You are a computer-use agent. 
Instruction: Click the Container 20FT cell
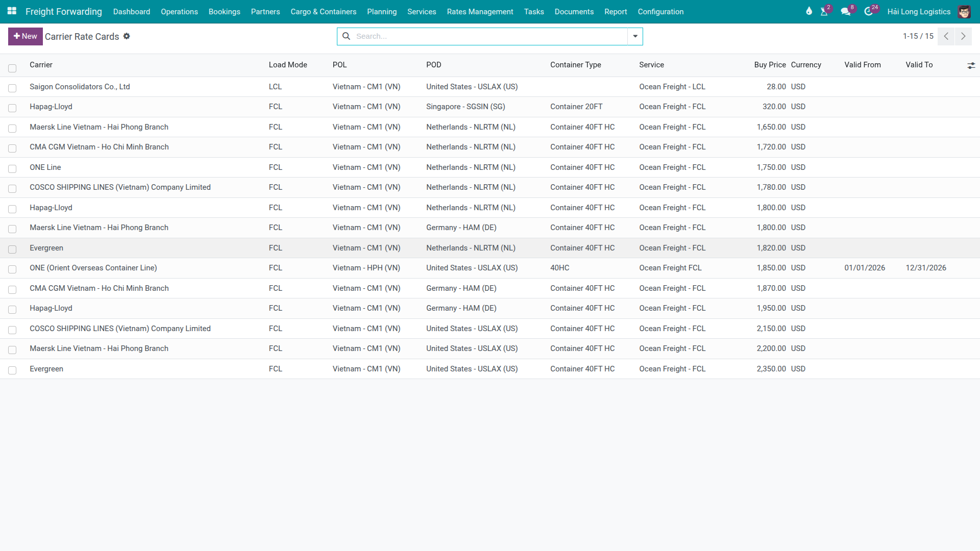click(576, 107)
